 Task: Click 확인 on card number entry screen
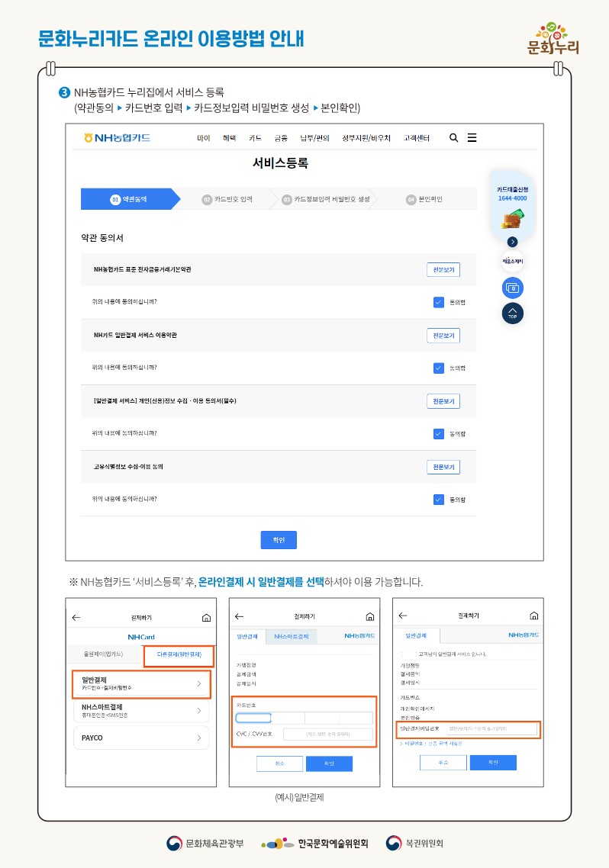coord(329,764)
